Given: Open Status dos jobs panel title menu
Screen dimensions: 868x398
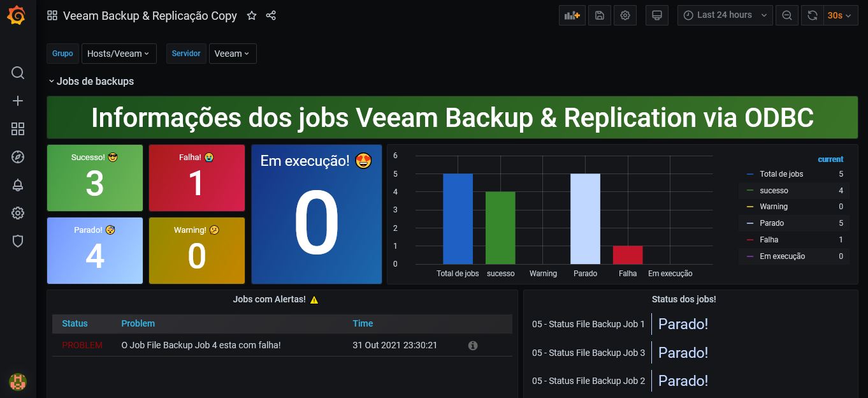Looking at the screenshot, I should click(x=684, y=299).
